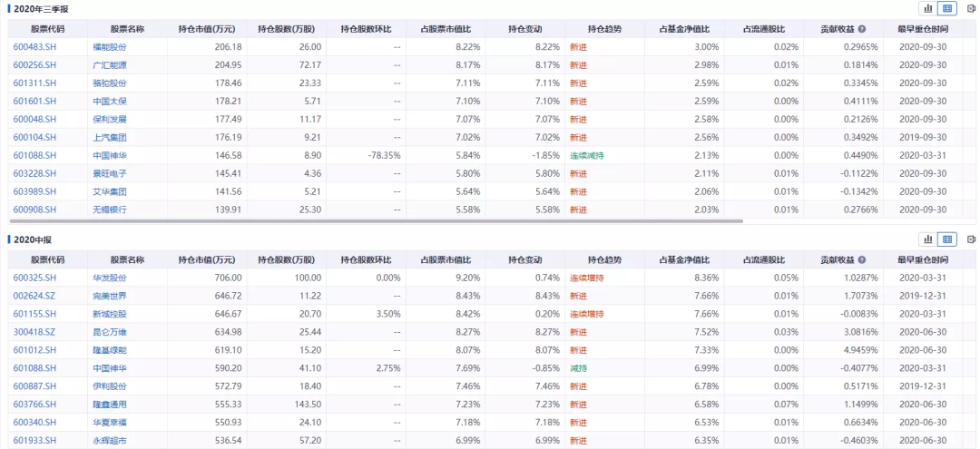Image resolution: width=980 pixels, height=449 pixels.
Task: Open 贡献收益 help icon in 2020中报 table
Action: pos(862,259)
